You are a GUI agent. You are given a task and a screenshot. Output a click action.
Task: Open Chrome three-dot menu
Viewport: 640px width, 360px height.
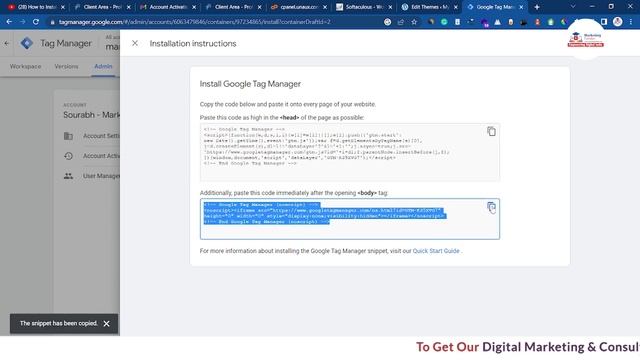[631, 22]
